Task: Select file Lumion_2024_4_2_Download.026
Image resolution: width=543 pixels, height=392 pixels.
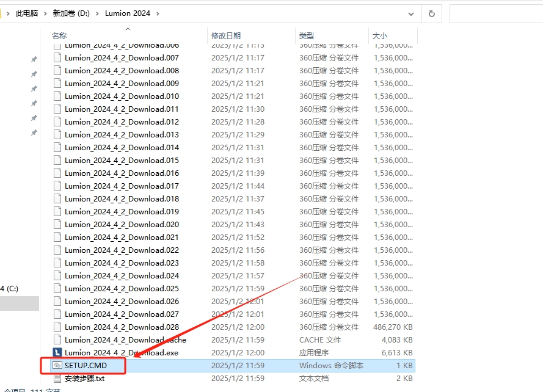Action: click(x=122, y=301)
